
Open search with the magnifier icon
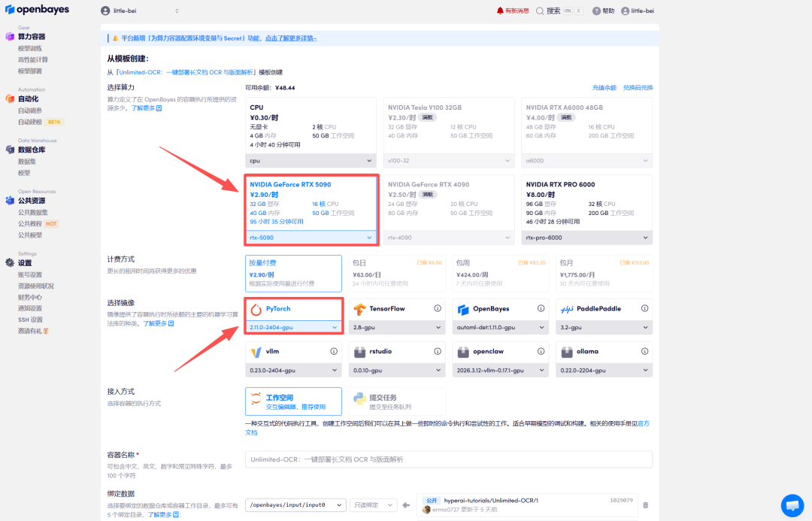(540, 11)
